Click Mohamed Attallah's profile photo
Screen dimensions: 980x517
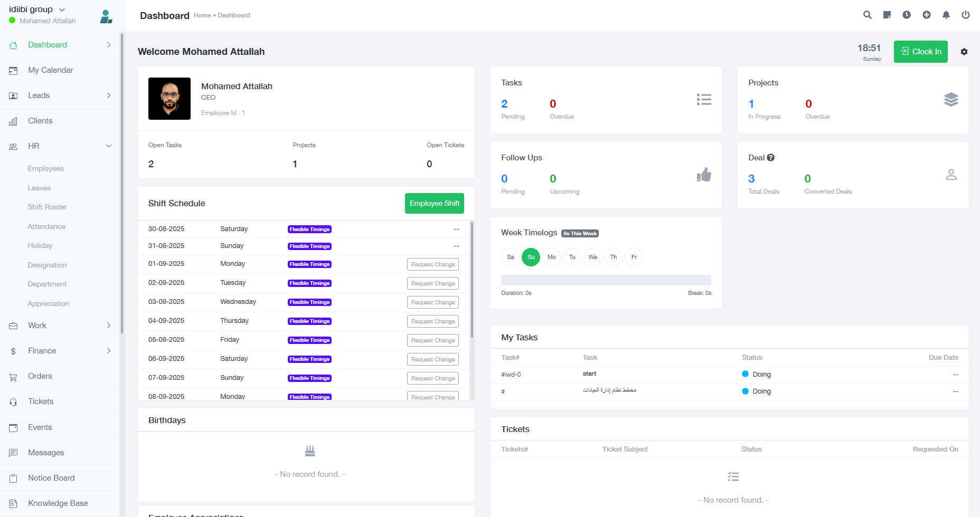click(169, 99)
